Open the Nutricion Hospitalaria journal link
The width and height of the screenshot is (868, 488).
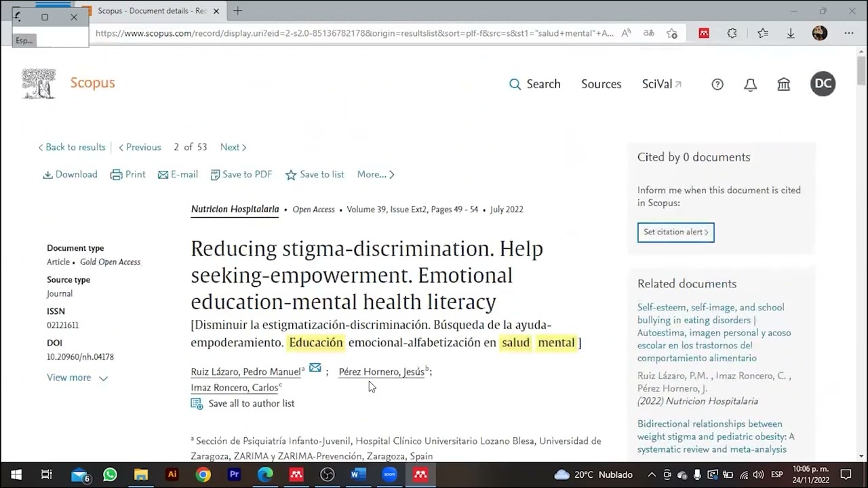tap(235, 209)
